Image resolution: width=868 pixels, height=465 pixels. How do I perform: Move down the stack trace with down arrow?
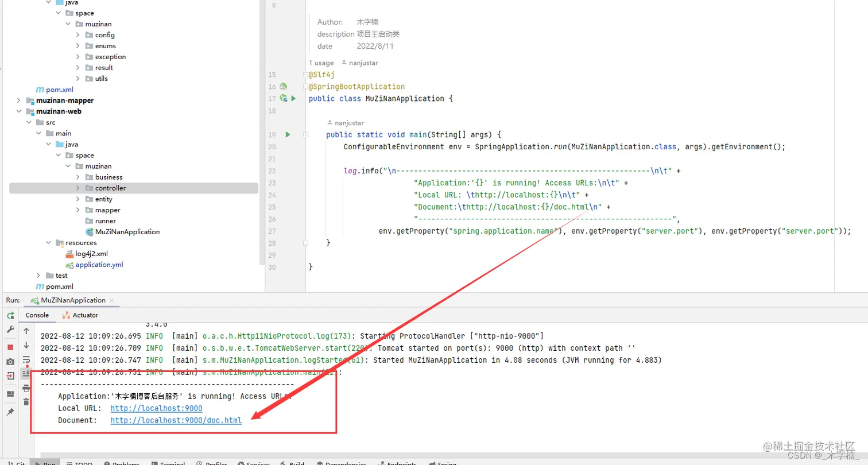pos(26,346)
